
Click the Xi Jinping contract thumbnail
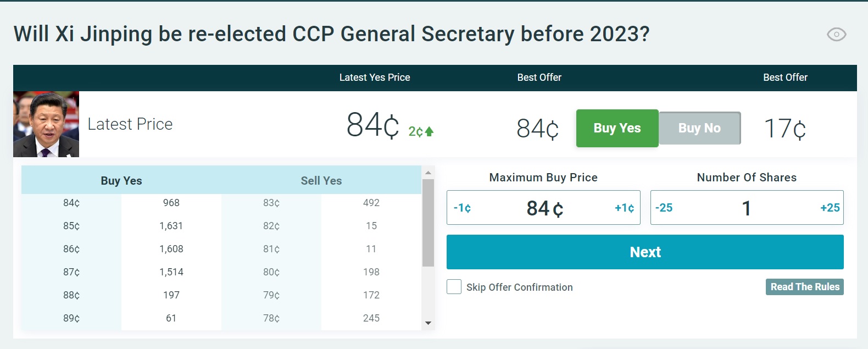[x=46, y=124]
